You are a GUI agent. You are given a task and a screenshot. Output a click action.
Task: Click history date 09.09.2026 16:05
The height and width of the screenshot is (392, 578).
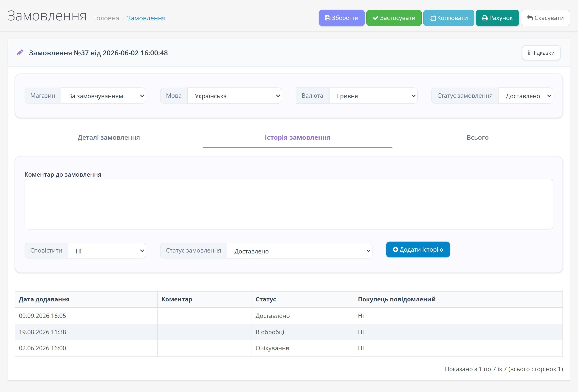point(42,316)
